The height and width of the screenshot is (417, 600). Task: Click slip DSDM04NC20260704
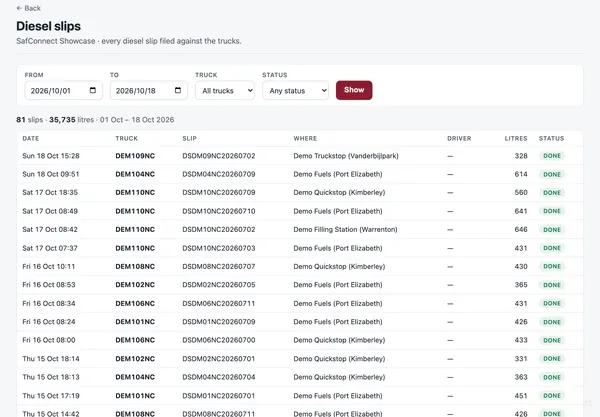coord(219,377)
